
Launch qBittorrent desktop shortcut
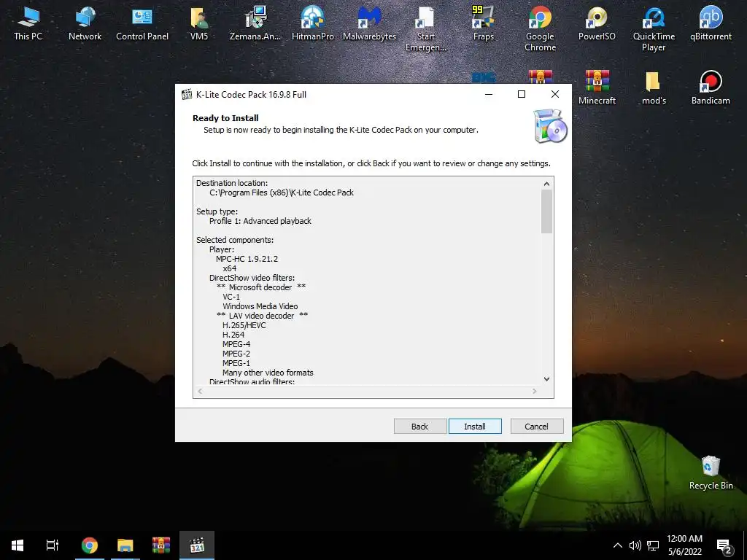pyautogui.click(x=711, y=23)
